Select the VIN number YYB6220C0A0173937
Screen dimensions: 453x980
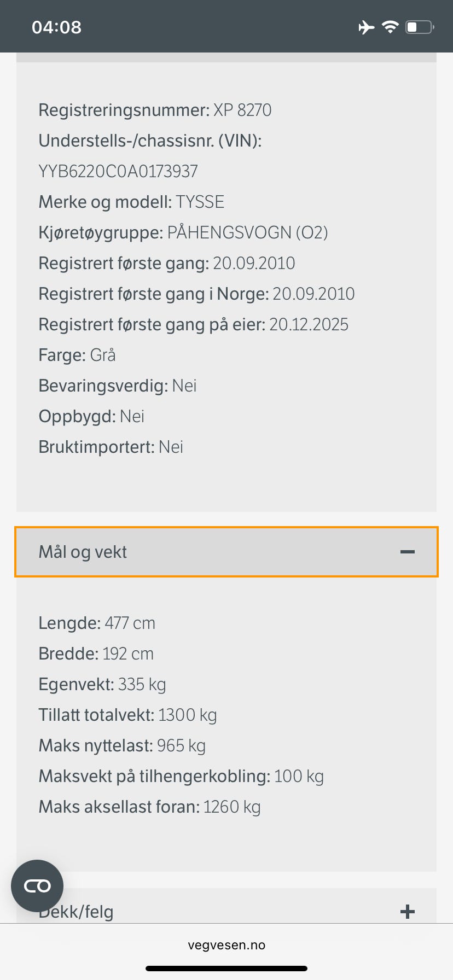point(118,171)
